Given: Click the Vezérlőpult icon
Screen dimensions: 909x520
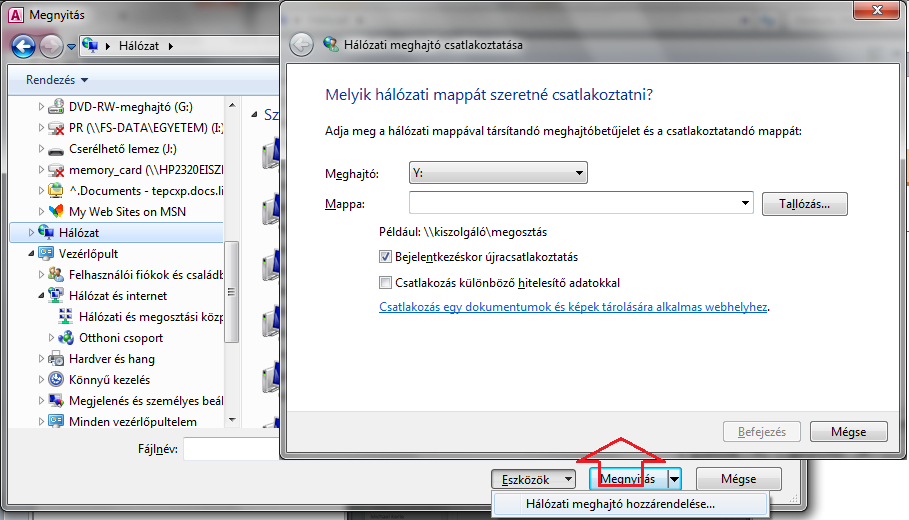Looking at the screenshot, I should tap(46, 253).
